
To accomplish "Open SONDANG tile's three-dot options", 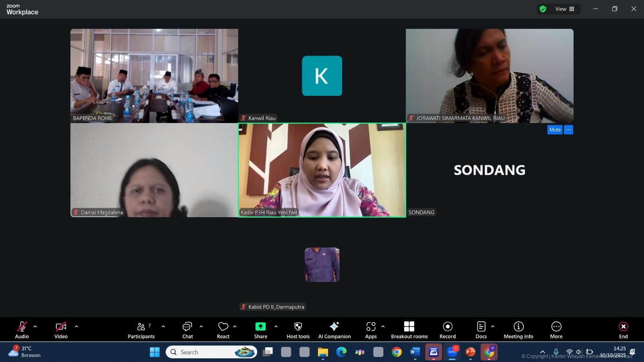I will [568, 130].
